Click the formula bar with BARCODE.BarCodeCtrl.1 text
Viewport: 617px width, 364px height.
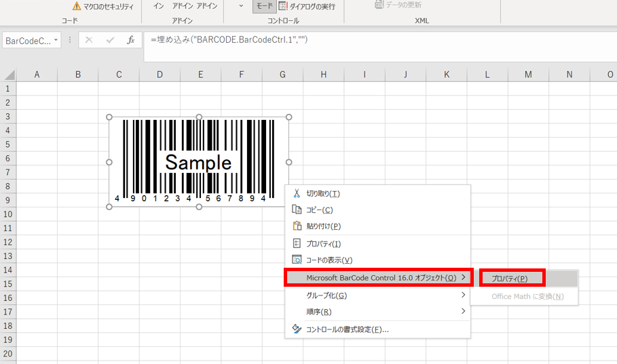click(380, 47)
